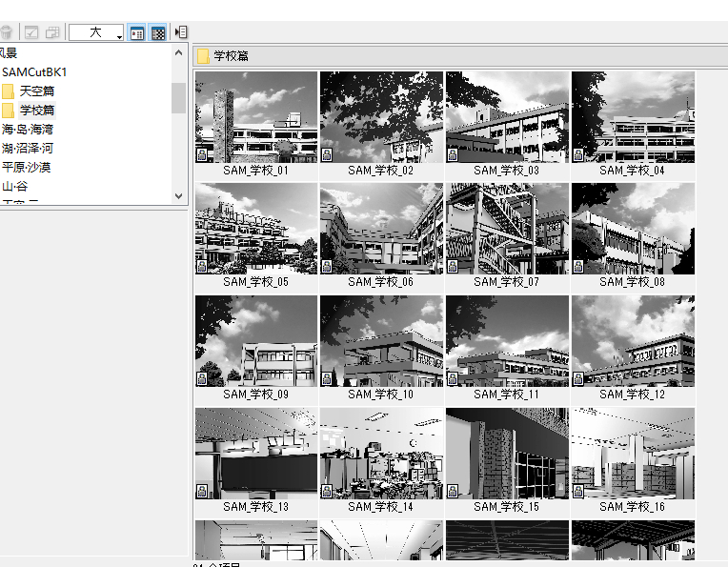Select thumbnail SAM_学校_04
This screenshot has height=567, width=728.
(x=633, y=117)
